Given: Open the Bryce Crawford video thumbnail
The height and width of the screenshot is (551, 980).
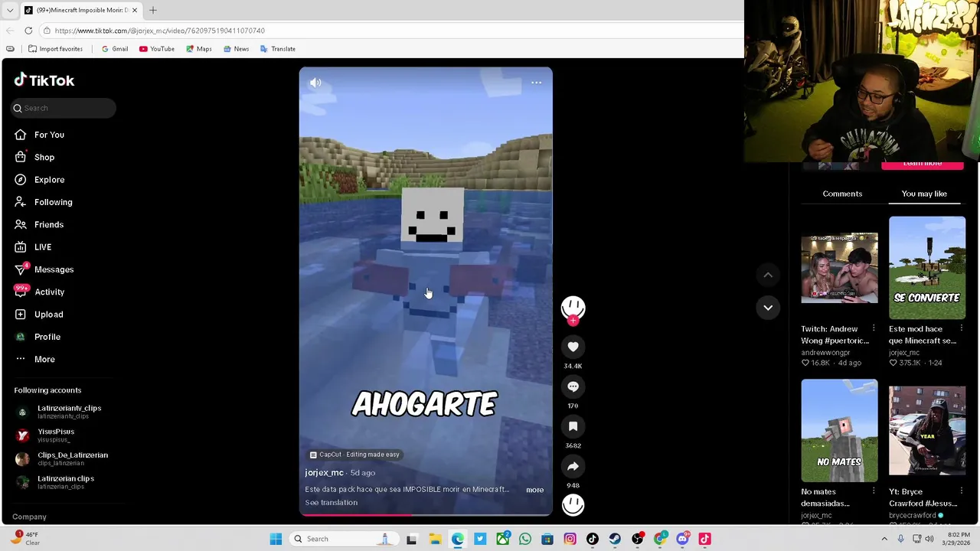Looking at the screenshot, I should coord(927,430).
